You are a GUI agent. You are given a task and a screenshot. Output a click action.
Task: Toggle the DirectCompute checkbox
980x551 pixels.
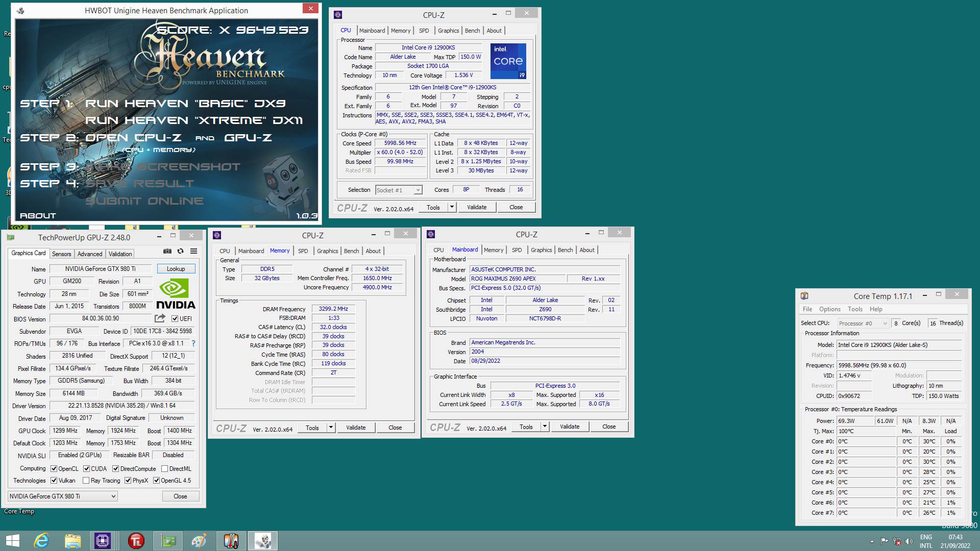coord(116,469)
